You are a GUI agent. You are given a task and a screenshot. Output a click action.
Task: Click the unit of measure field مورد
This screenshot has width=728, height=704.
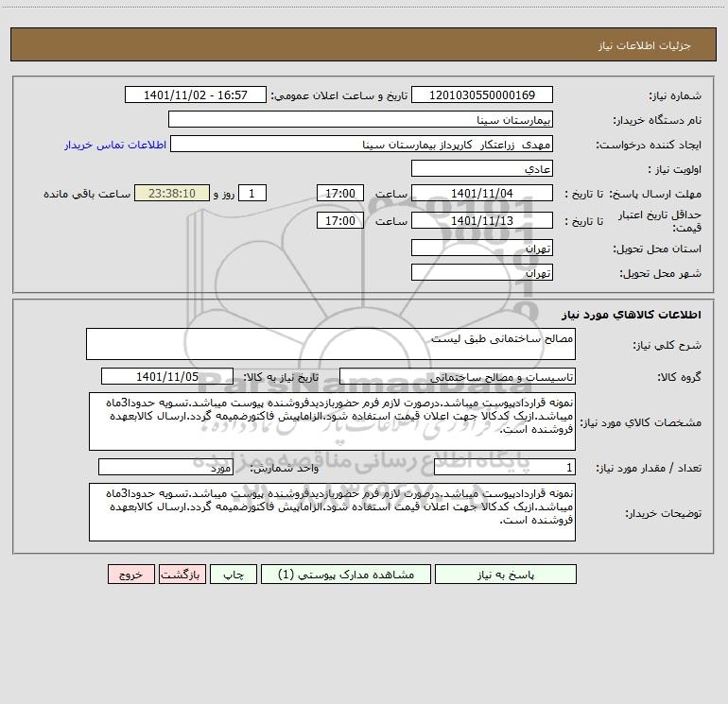[x=165, y=468]
